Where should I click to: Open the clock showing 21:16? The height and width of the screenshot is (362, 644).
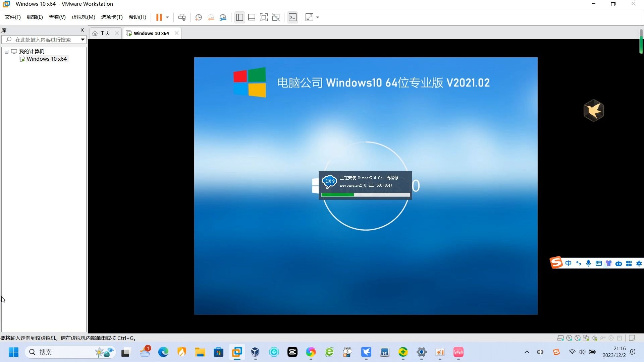click(614, 352)
